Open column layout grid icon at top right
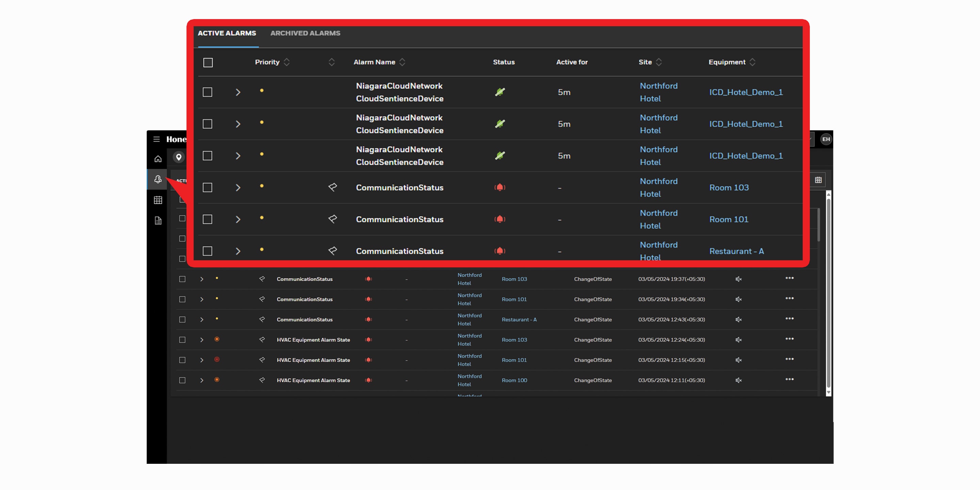 tap(818, 180)
